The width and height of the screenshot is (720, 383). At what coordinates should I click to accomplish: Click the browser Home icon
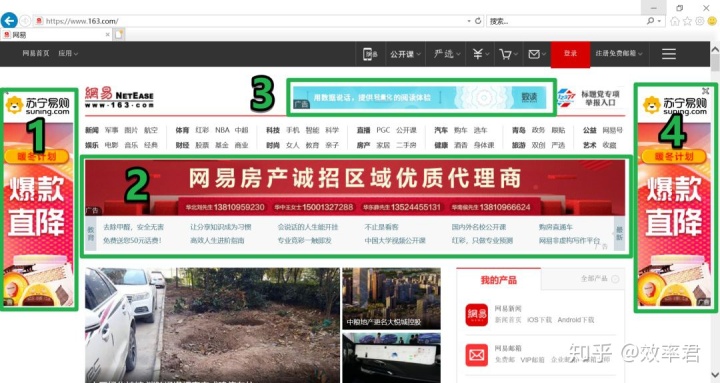click(x=675, y=21)
